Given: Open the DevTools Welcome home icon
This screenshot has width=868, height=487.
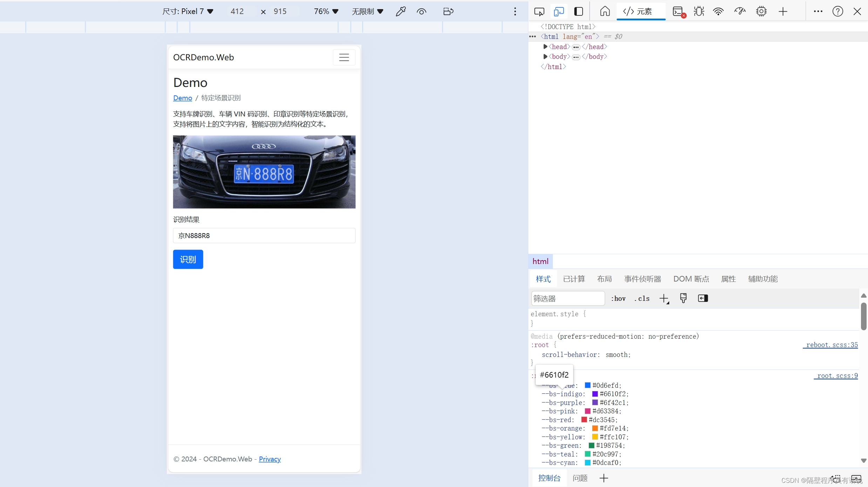Looking at the screenshot, I should 605,12.
